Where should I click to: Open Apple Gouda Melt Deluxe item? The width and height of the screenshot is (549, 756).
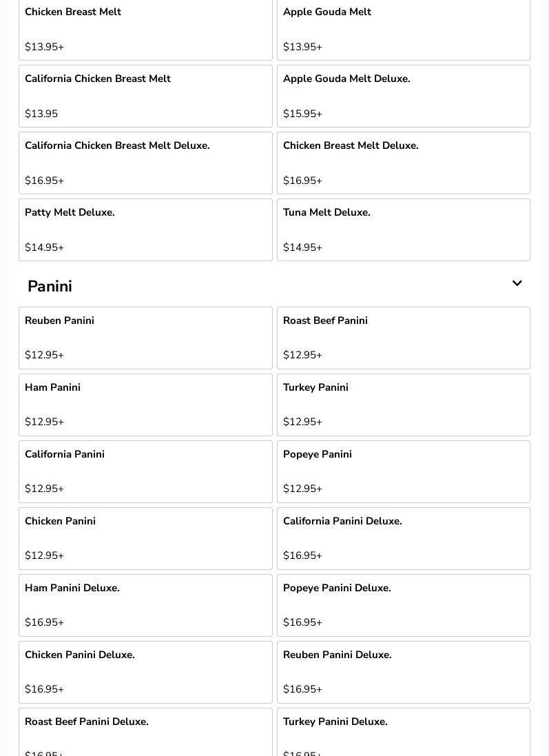[403, 96]
